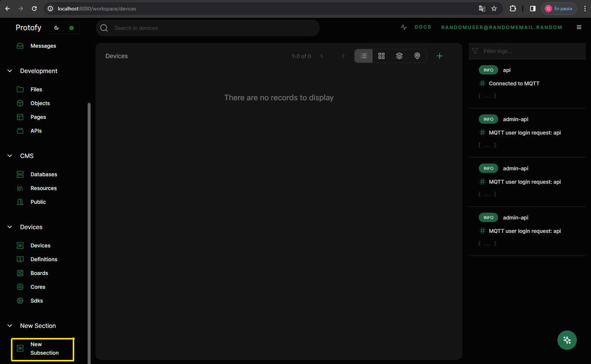The image size is (591, 364).
Task: Click the Databases icon
Action: point(20,174)
